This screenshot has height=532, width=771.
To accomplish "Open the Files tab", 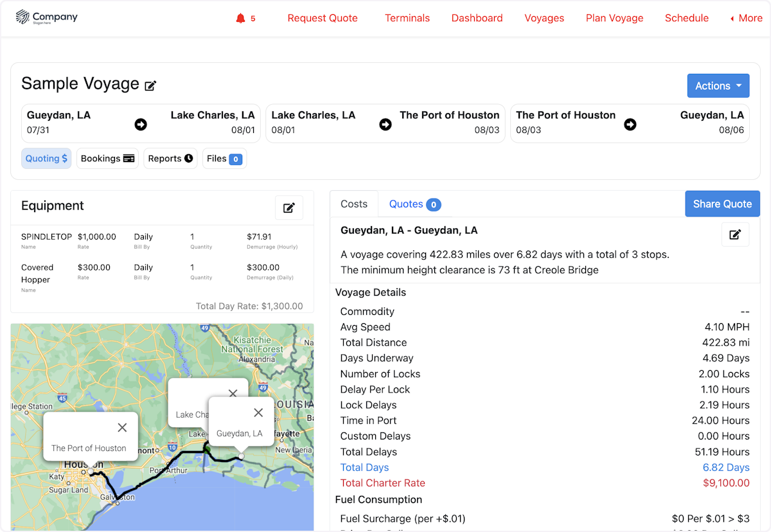I will pyautogui.click(x=224, y=159).
